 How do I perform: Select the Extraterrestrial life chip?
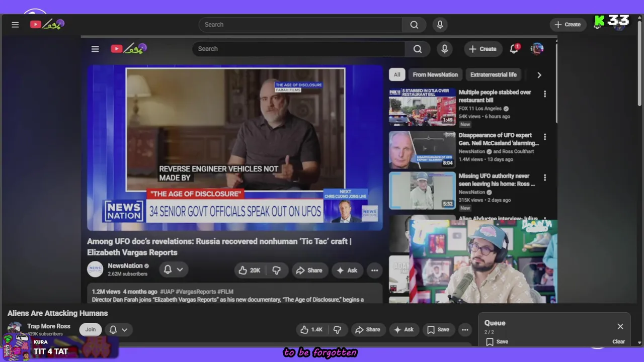[493, 74]
